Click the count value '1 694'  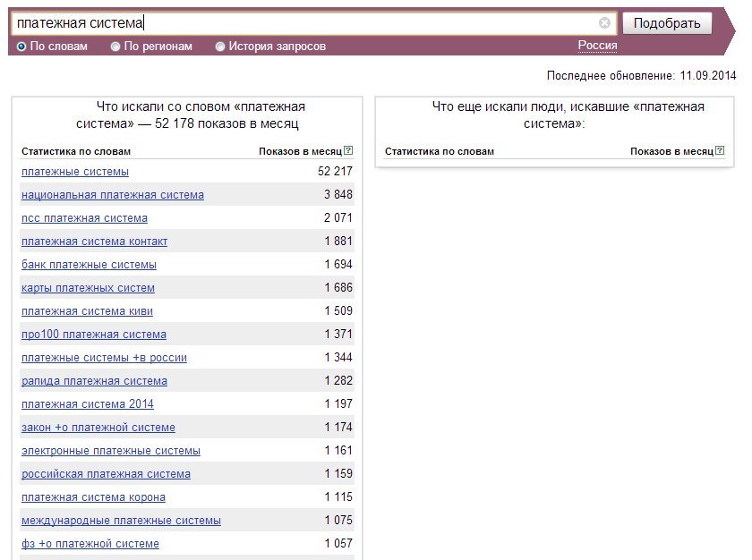338,265
